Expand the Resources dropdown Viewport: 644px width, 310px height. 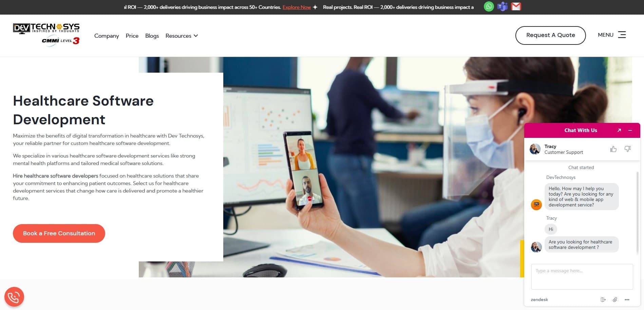[x=182, y=36]
